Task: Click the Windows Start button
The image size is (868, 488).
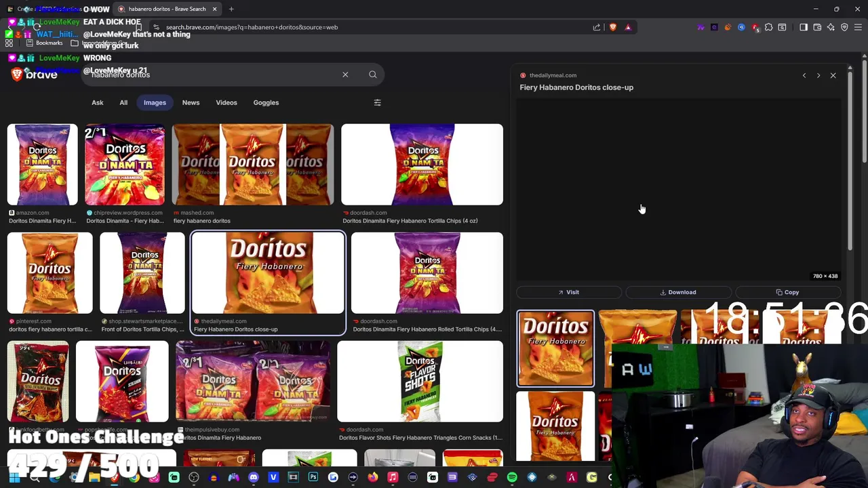Action: coord(14,478)
